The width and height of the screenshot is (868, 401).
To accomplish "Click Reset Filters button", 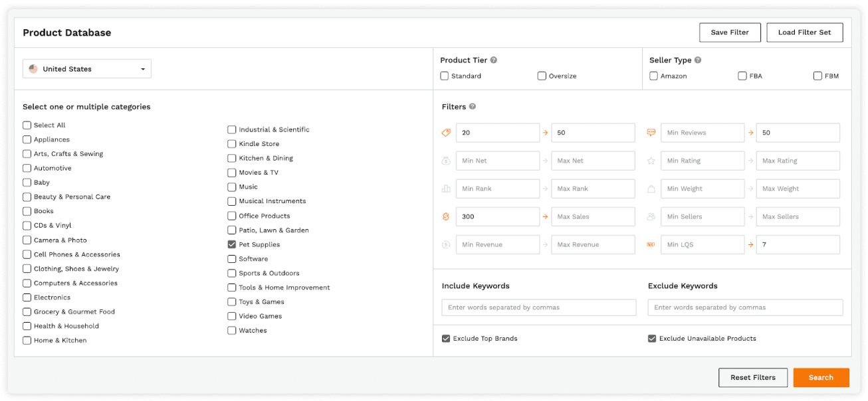I will point(753,378).
